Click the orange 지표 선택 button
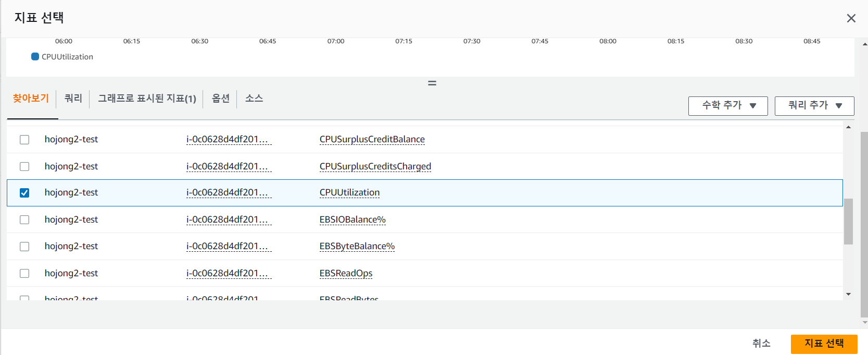Screen dimensions: 868x355 click(824, 344)
